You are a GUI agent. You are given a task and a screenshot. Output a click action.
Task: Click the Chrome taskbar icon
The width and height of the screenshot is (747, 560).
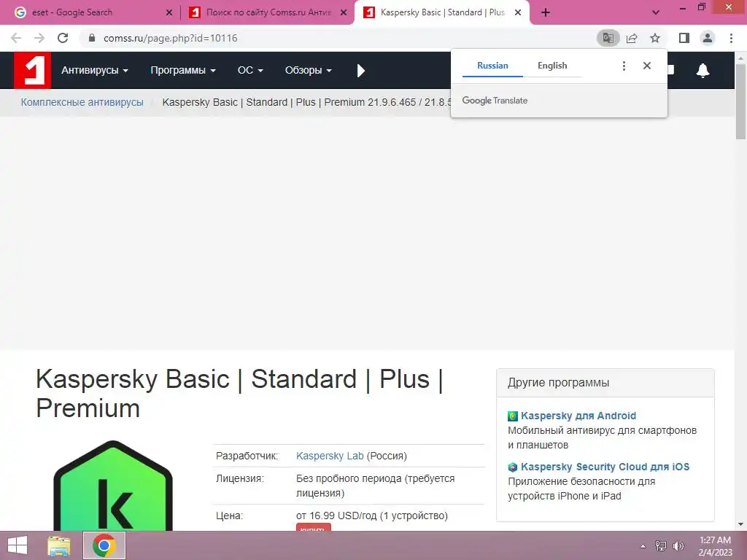104,545
